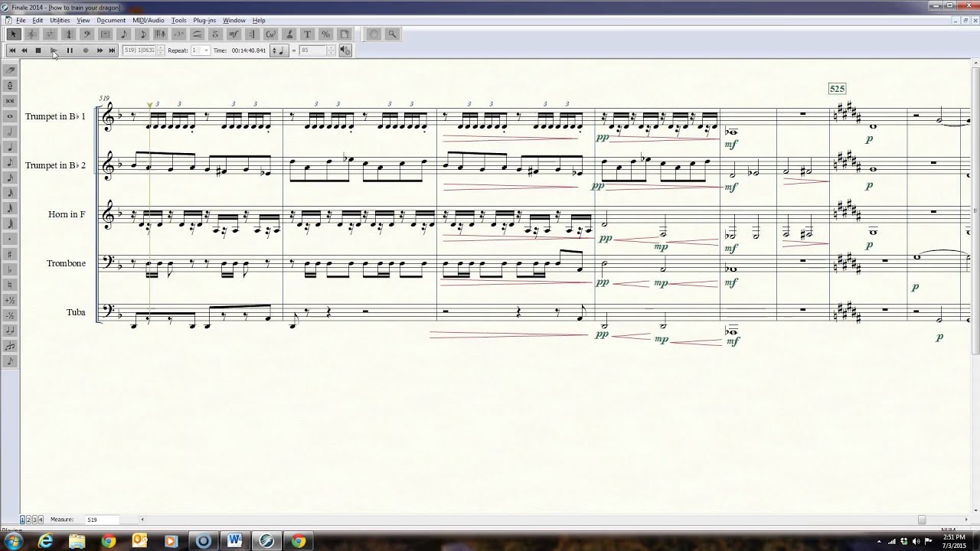Open the HyperScribe tool

point(160,34)
